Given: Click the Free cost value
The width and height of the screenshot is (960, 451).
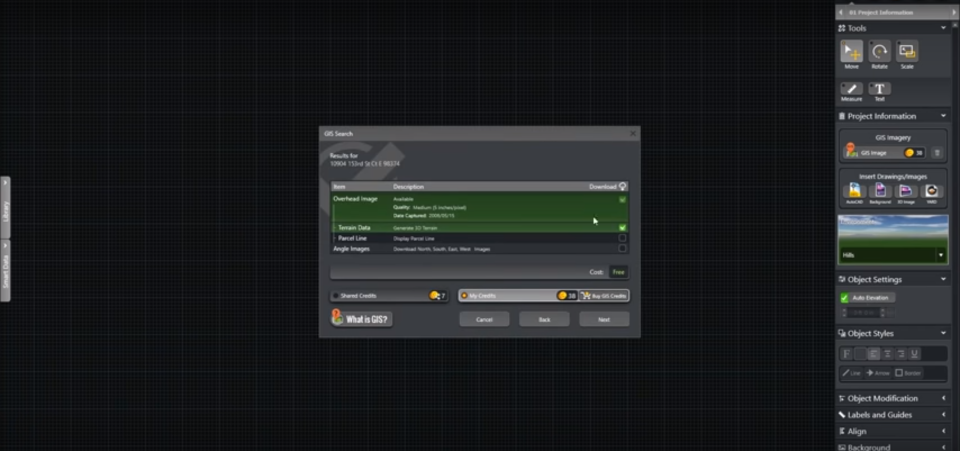Looking at the screenshot, I should (618, 272).
